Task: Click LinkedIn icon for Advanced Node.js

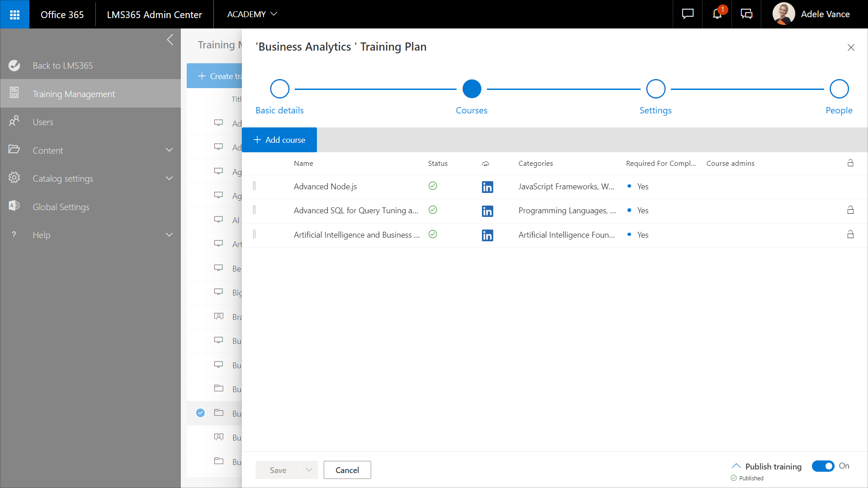Action: click(x=487, y=187)
